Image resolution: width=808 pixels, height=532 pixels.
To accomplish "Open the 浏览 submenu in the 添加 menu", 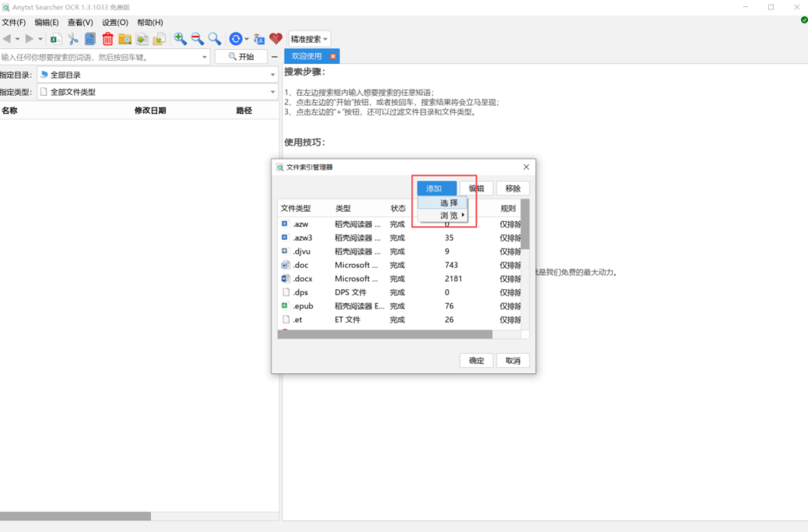I will [x=443, y=215].
